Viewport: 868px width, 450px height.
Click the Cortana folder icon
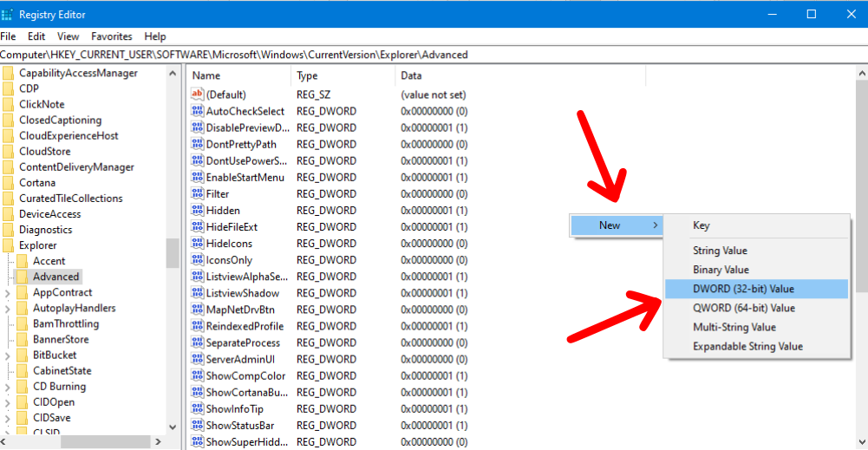pyautogui.click(x=9, y=183)
